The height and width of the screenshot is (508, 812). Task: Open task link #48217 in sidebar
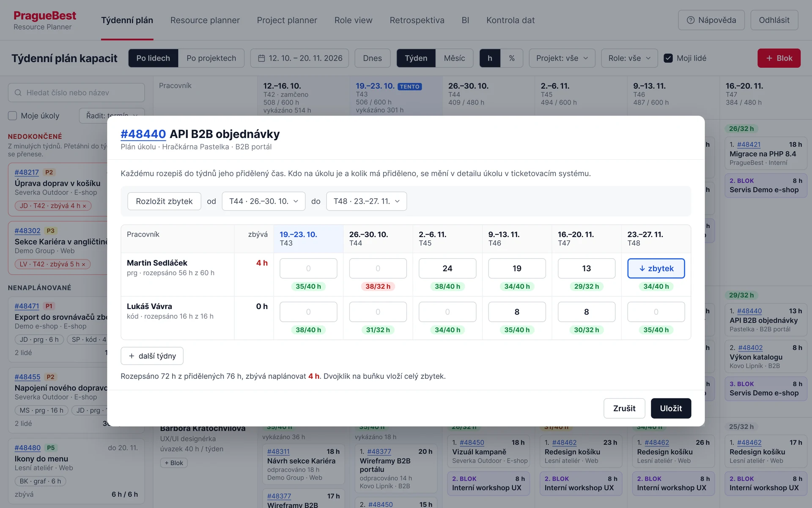[x=27, y=172]
